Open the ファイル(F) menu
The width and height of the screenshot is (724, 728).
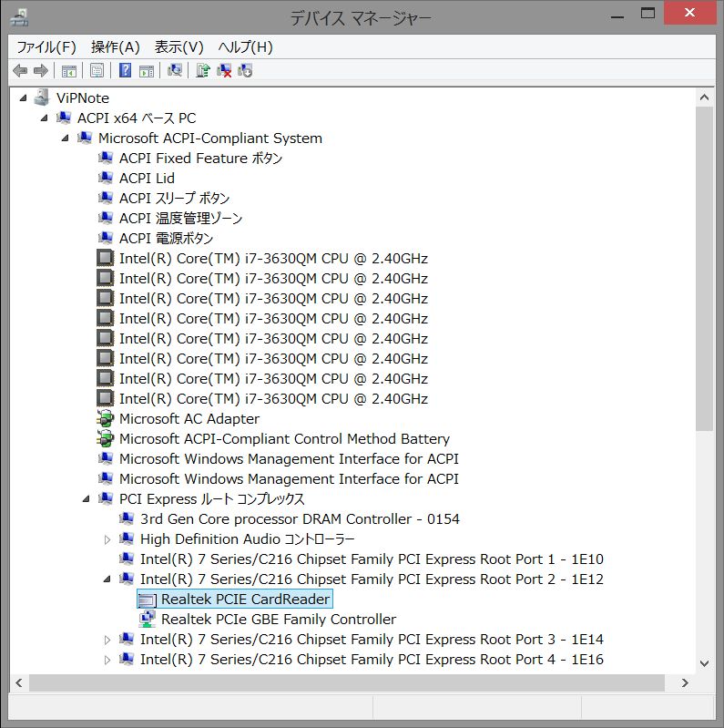pos(46,46)
